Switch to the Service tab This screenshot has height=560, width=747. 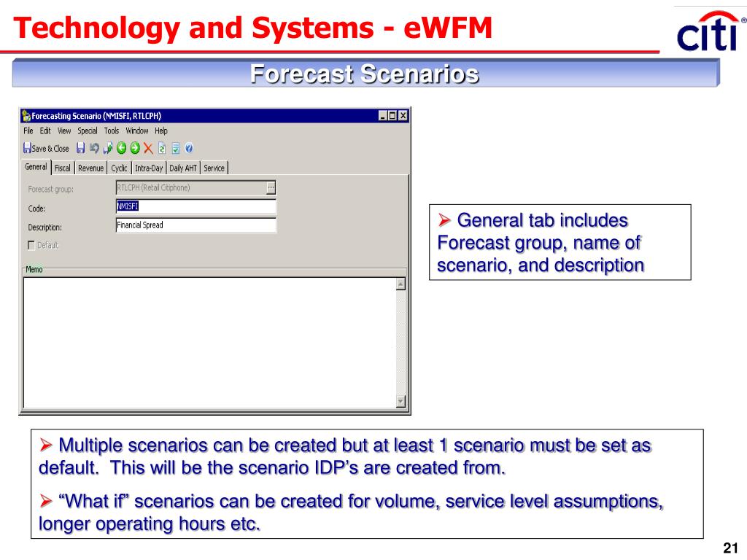click(214, 168)
